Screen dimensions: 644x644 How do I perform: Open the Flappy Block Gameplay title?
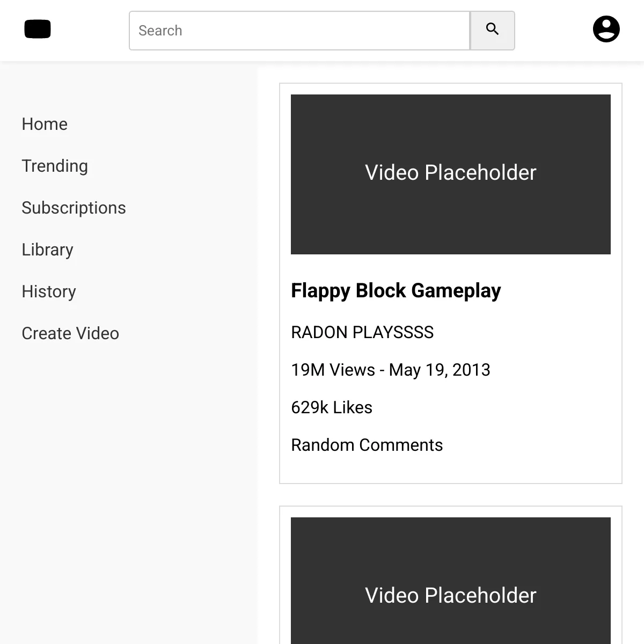coord(396,290)
